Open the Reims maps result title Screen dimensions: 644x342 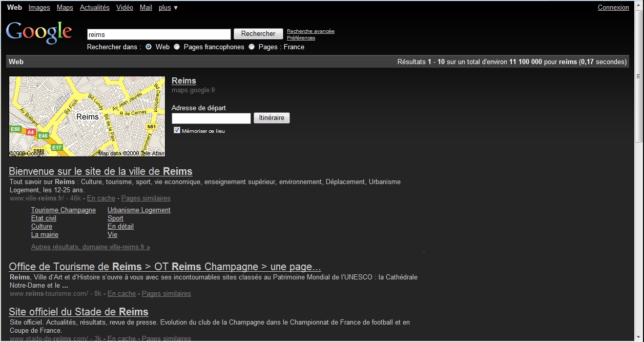184,81
